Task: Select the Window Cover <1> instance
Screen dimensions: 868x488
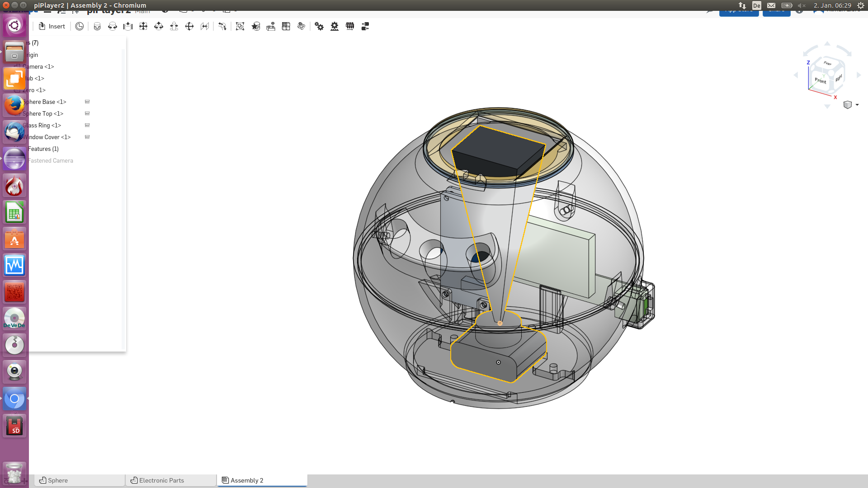Action: click(x=47, y=137)
